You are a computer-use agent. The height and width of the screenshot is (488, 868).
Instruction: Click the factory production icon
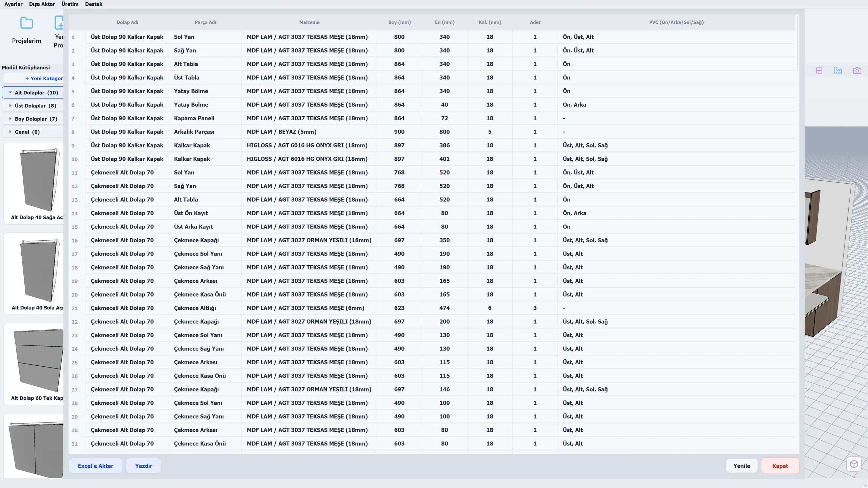click(x=838, y=70)
